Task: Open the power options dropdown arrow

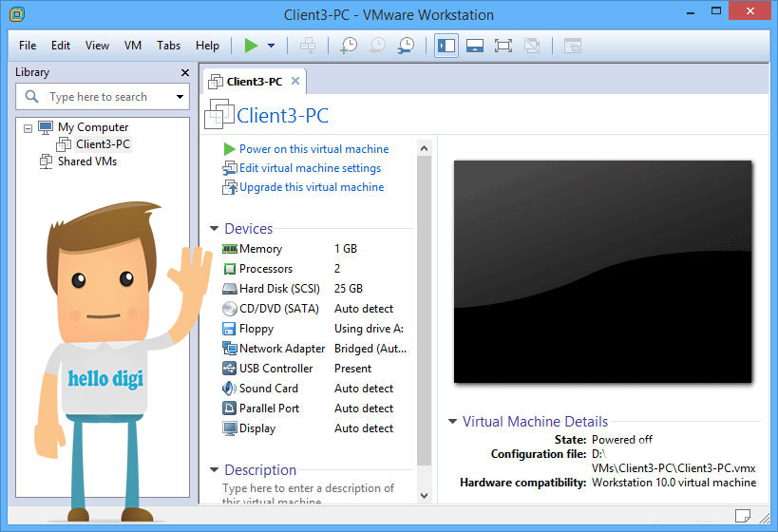Action: click(272, 46)
